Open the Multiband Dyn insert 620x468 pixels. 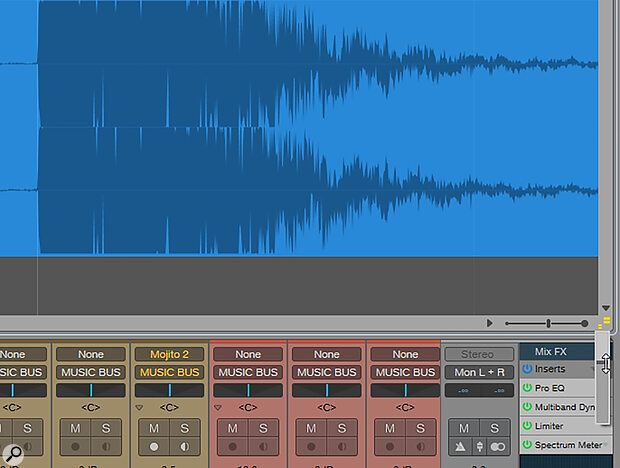(565, 407)
